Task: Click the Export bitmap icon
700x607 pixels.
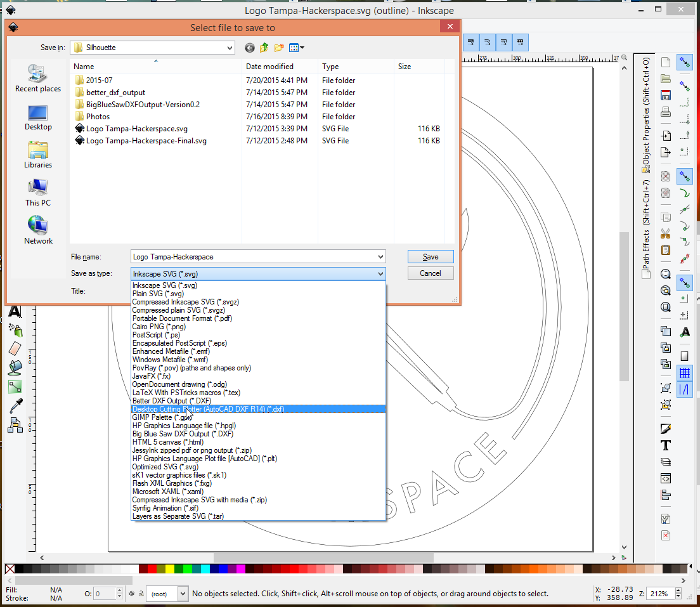Action: (666, 152)
